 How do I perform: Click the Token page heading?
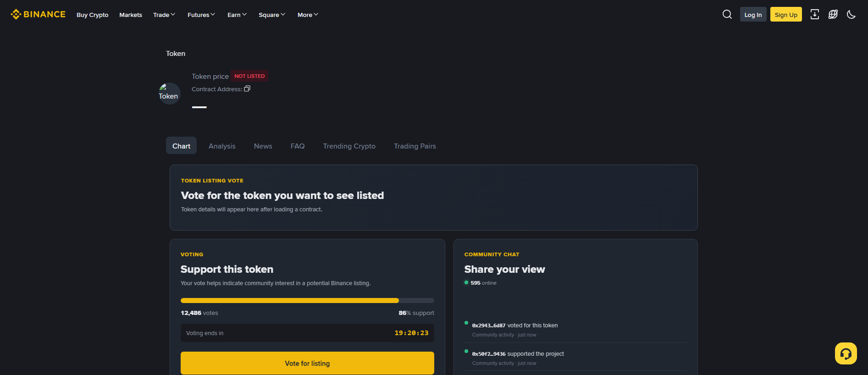coord(176,53)
